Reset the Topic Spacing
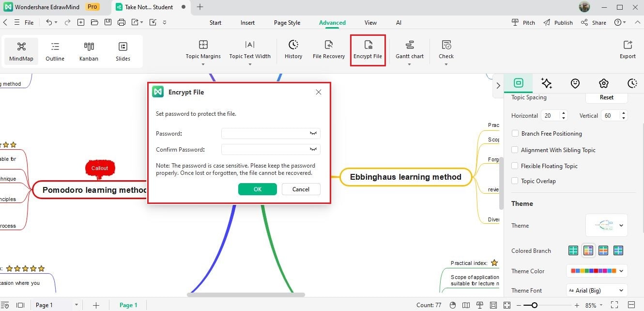This screenshot has width=644, height=311. 607,97
